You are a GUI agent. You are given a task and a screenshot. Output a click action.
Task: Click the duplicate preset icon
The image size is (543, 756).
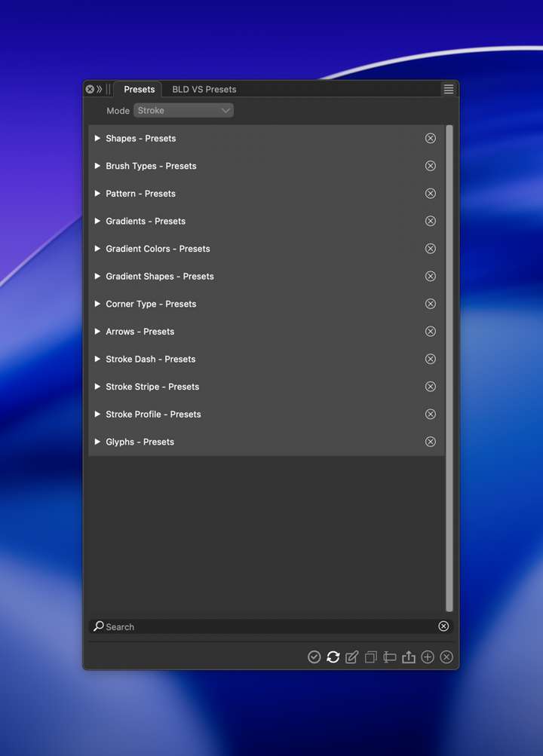(371, 657)
